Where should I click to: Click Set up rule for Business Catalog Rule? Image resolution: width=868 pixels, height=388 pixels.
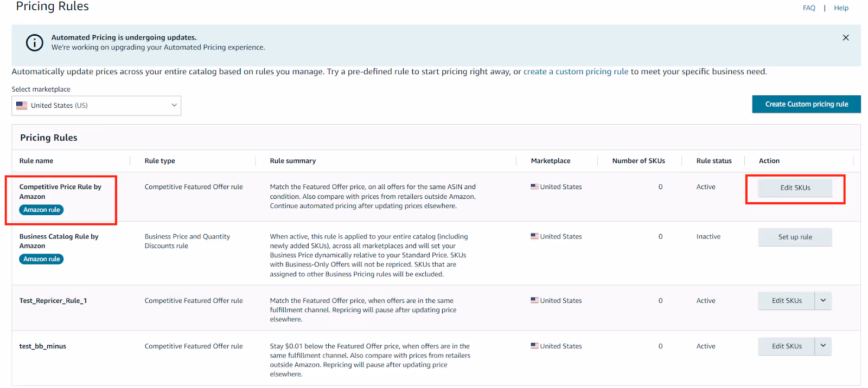[x=795, y=237]
